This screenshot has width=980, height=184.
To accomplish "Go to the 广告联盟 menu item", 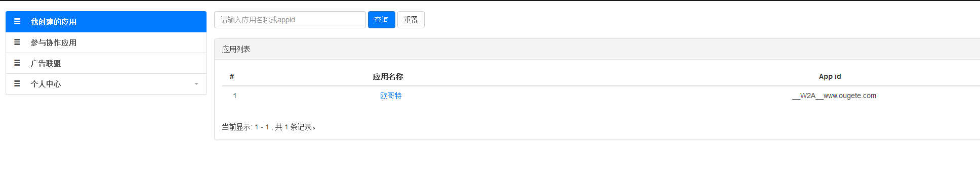I will tap(106, 63).
